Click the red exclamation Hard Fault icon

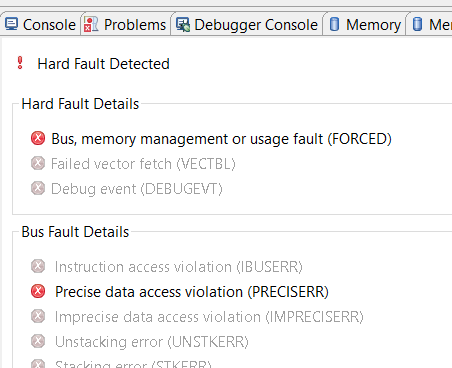(x=20, y=63)
